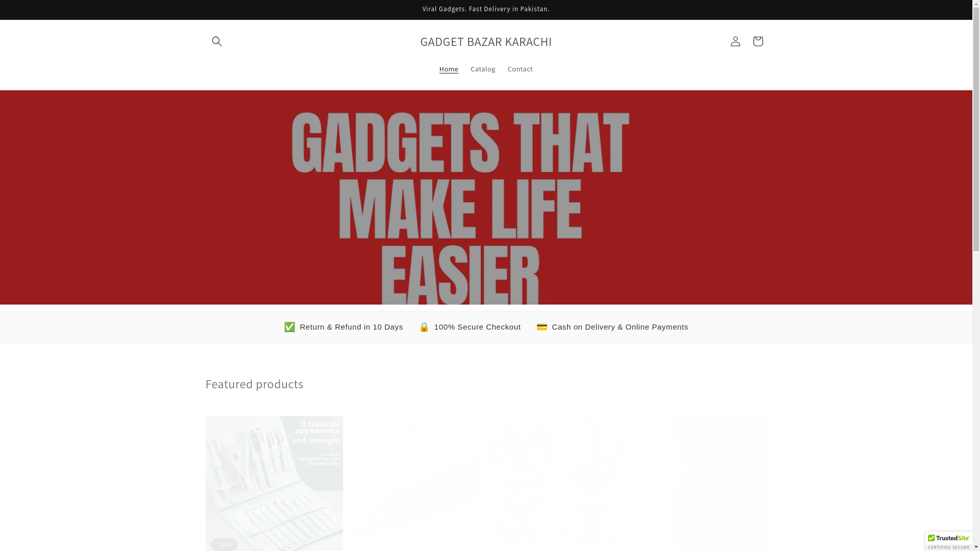Open the shopping cart icon
Screen dimensions: 980x551
pyautogui.click(x=757, y=41)
